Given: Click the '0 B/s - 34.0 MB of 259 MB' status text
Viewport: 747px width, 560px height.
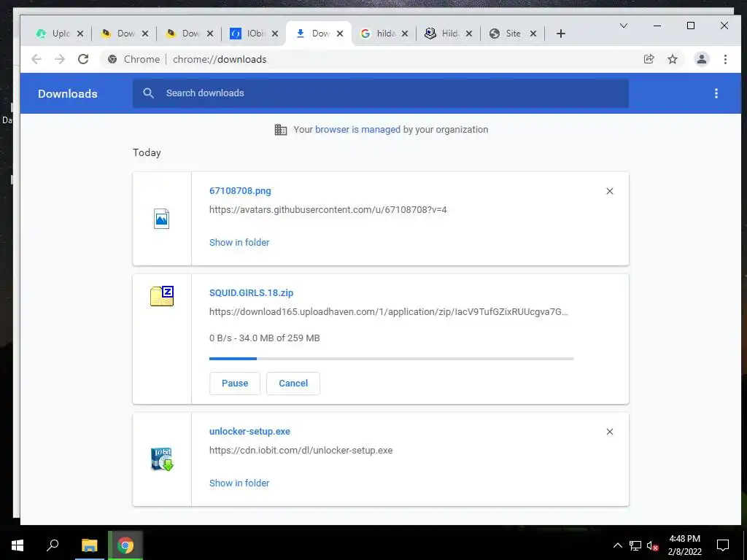Looking at the screenshot, I should click(264, 338).
